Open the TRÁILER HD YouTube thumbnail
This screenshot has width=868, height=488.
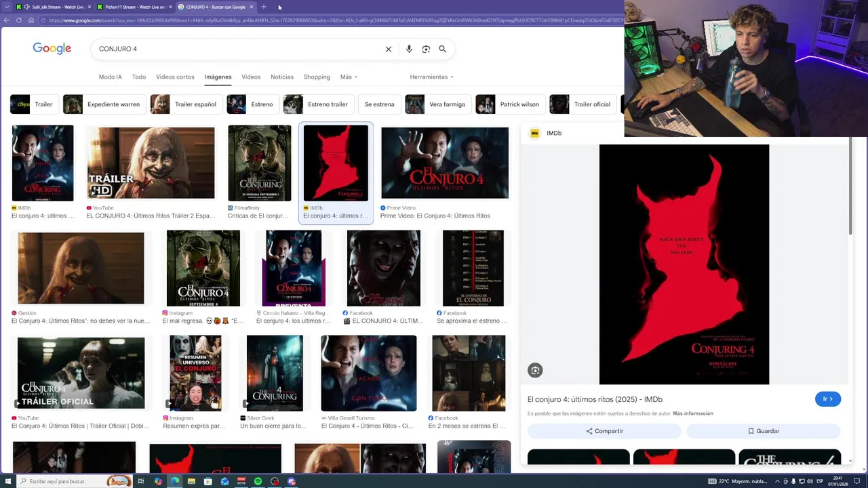coord(151,163)
